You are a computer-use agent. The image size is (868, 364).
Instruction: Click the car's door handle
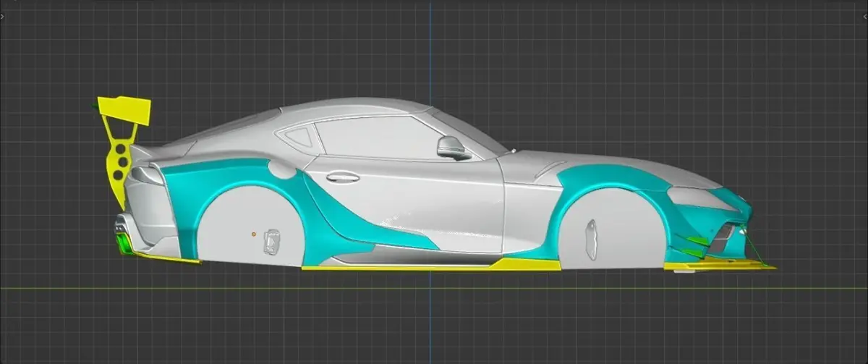(x=342, y=176)
